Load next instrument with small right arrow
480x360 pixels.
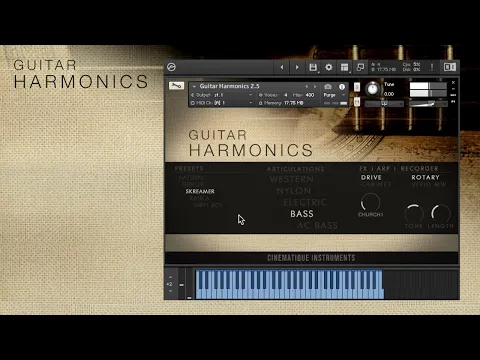click(315, 86)
